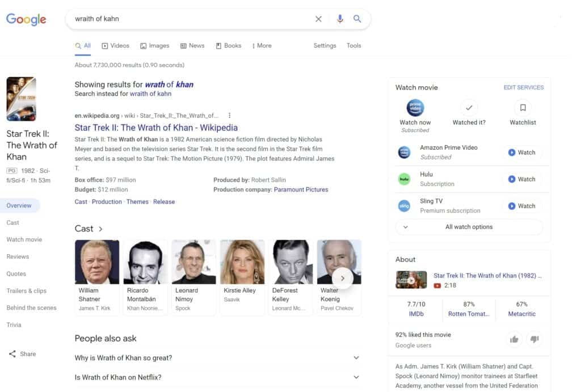Image resolution: width=581 pixels, height=392 pixels.
Task: Open William Shatner's cast card
Action: (x=97, y=277)
